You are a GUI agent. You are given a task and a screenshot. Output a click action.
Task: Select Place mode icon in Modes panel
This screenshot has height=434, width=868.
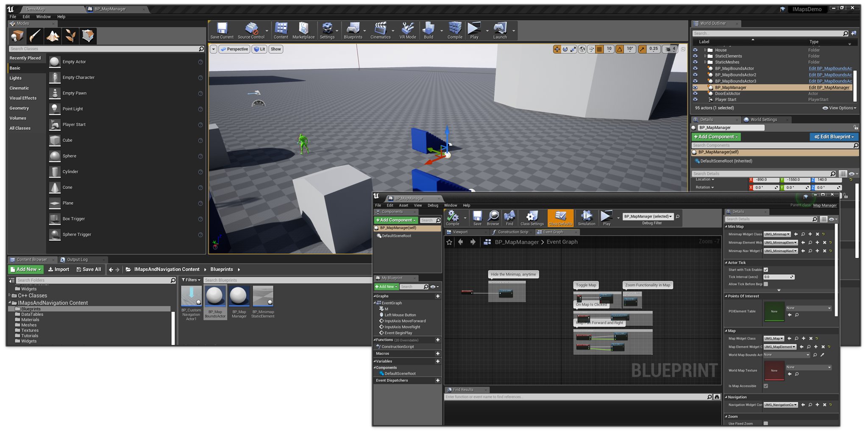click(17, 36)
